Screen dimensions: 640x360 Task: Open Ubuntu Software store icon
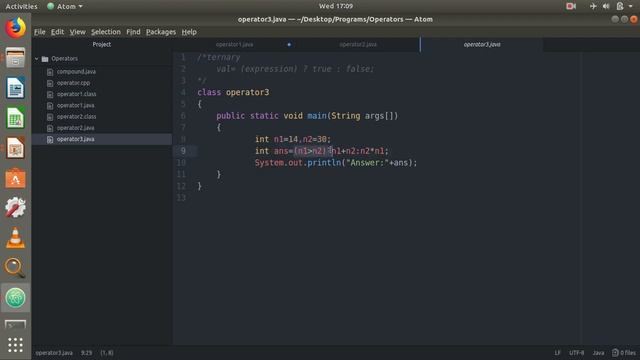point(15,178)
